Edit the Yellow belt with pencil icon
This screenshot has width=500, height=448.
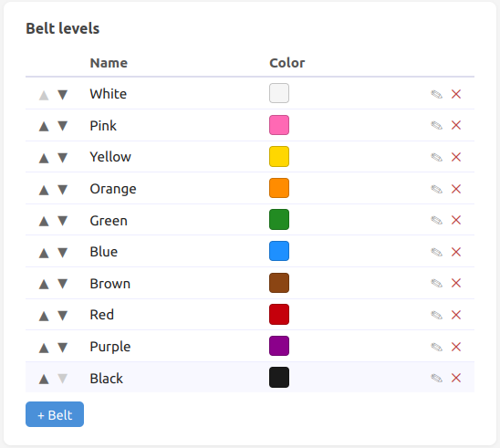point(436,157)
